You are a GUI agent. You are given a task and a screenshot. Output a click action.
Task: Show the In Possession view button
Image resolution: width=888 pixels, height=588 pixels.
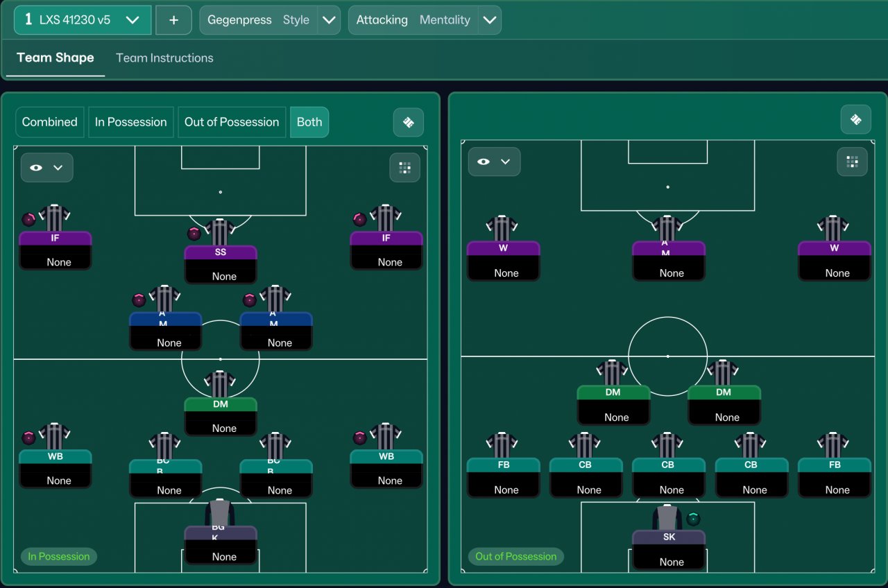point(131,122)
